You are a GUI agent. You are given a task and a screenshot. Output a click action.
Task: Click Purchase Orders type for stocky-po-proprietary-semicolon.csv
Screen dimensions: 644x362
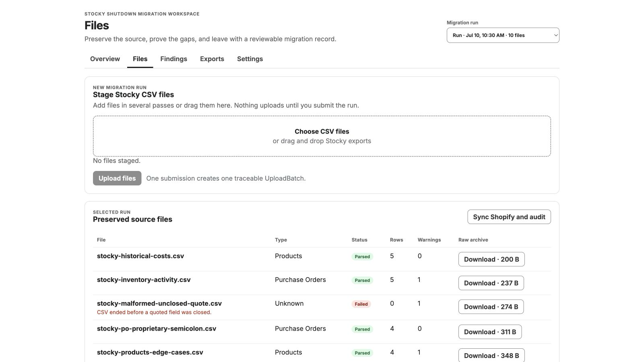300,329
